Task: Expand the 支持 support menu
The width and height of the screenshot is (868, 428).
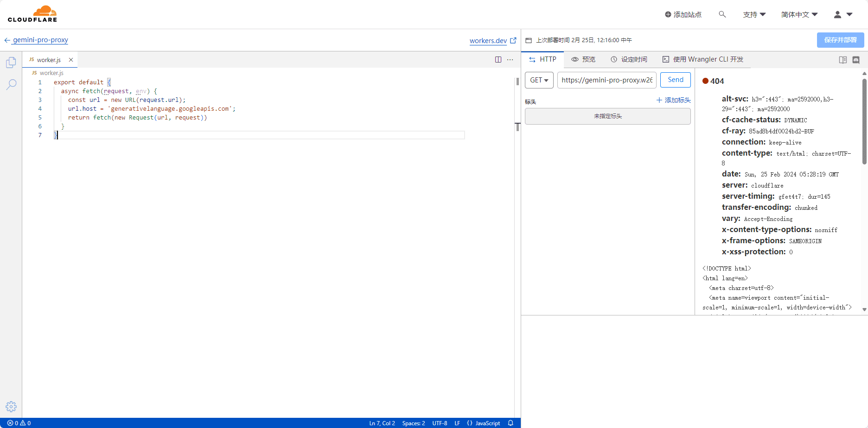Action: [x=754, y=14]
